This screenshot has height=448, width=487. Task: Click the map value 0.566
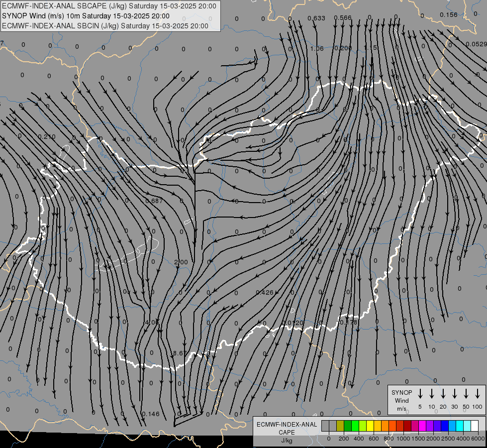[x=343, y=18]
